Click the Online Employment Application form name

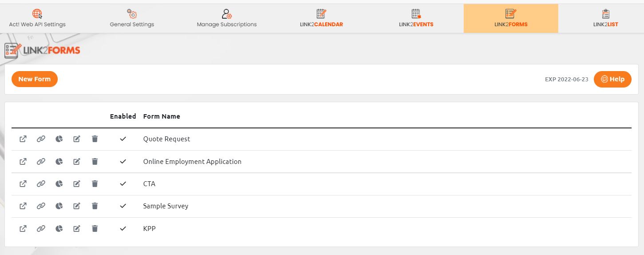[x=192, y=162]
